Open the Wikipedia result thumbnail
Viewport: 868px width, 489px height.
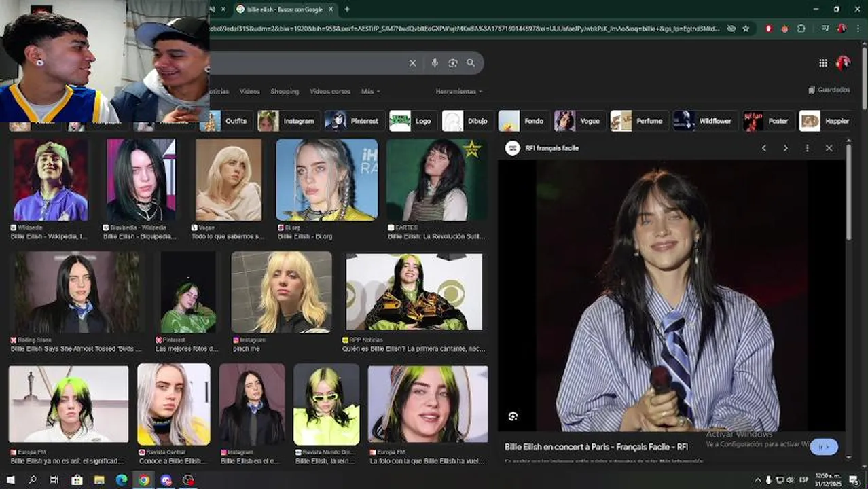[x=50, y=180]
